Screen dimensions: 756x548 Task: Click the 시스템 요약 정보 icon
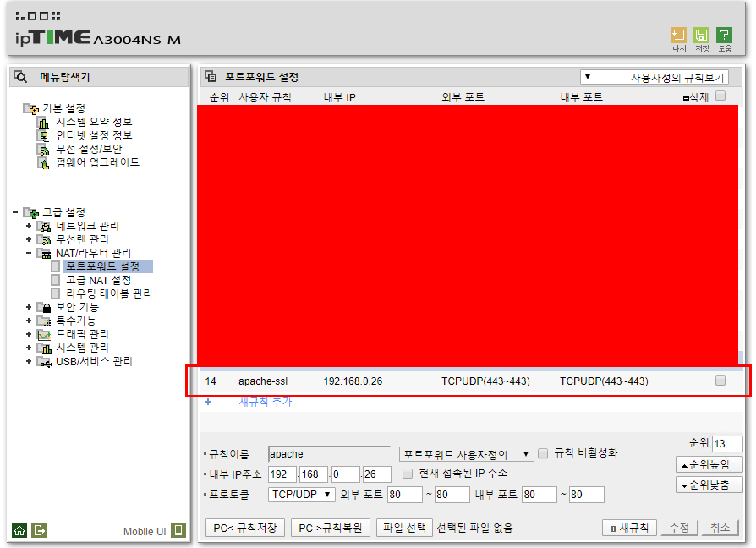[x=43, y=123]
